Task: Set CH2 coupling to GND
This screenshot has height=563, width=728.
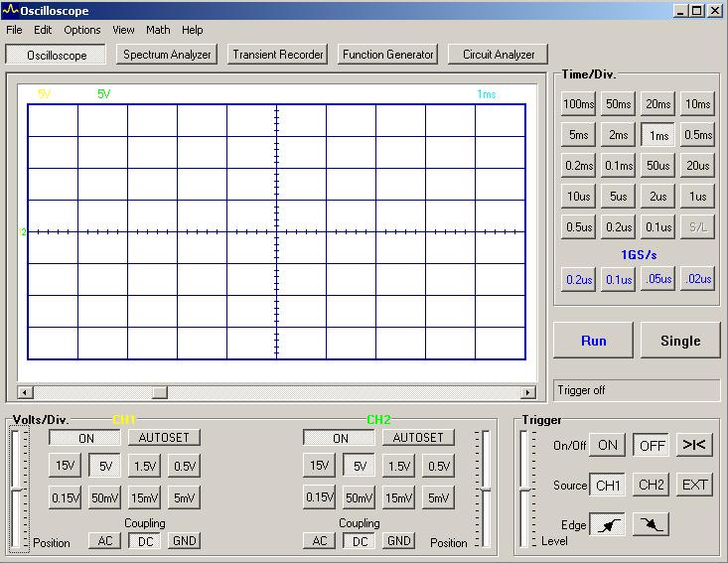Action: pos(398,541)
